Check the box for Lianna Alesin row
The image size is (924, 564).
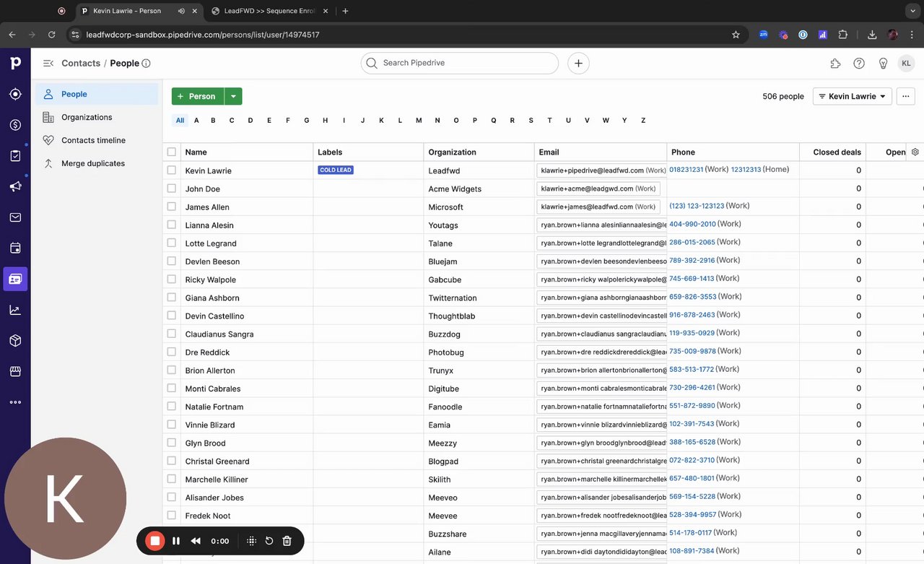[x=171, y=225]
